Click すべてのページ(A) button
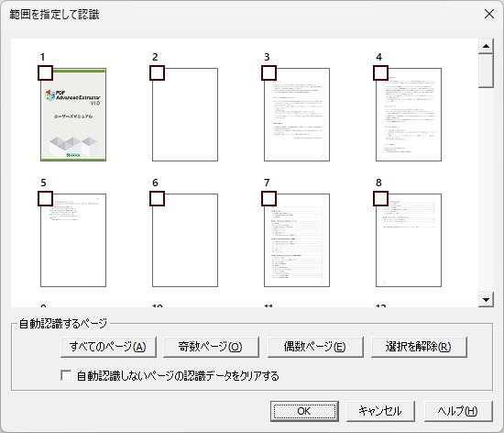The image size is (504, 433). tap(108, 347)
